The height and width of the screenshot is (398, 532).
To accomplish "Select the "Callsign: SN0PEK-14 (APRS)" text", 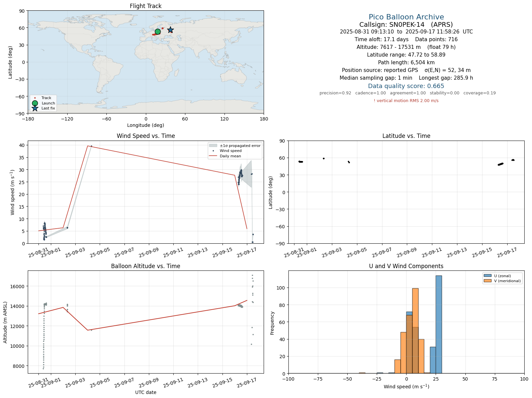I will point(406,25).
